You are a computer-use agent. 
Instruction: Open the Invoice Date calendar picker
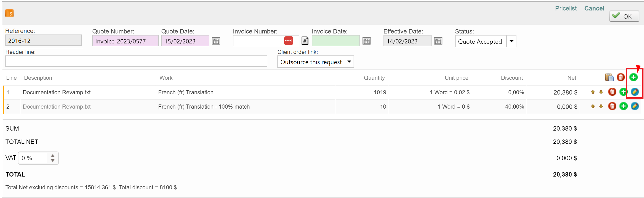click(366, 41)
